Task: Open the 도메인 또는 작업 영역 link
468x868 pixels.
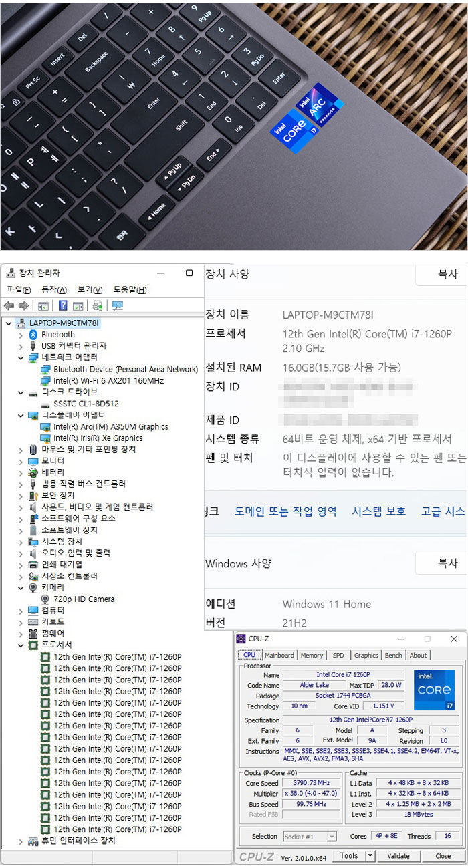Action: [285, 511]
